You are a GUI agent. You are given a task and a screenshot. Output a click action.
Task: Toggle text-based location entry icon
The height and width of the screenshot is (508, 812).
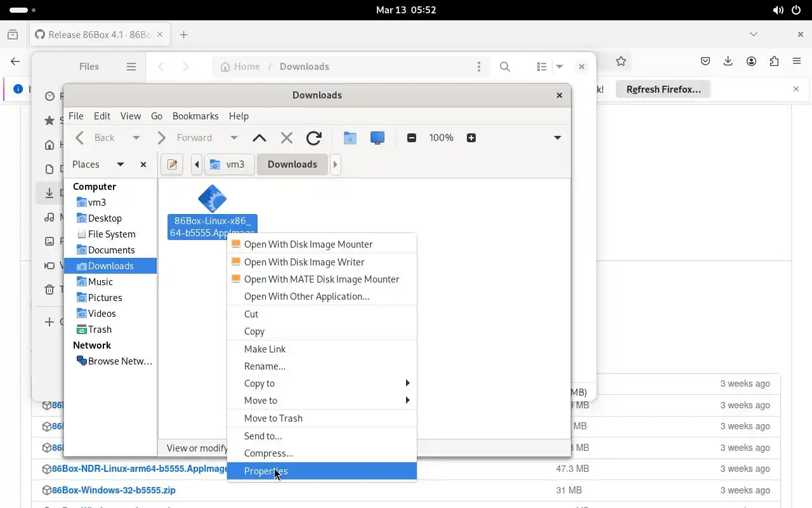click(x=172, y=164)
